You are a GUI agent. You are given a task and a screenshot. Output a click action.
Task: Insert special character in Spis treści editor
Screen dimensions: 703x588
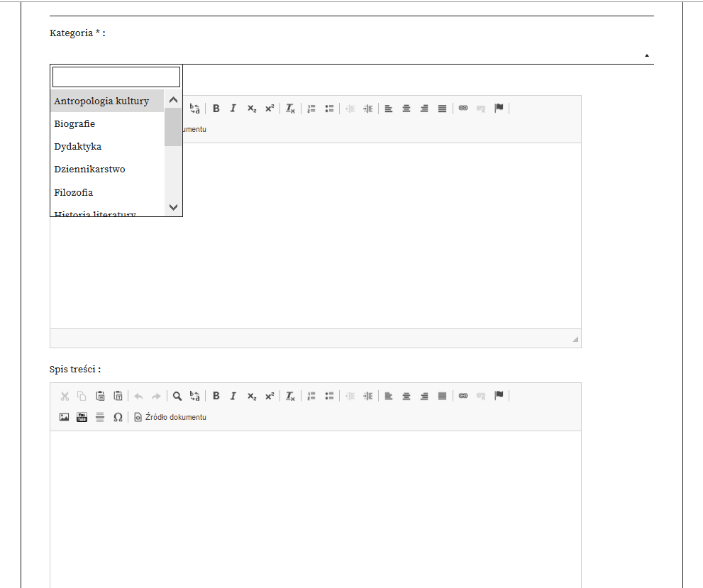[x=118, y=417]
